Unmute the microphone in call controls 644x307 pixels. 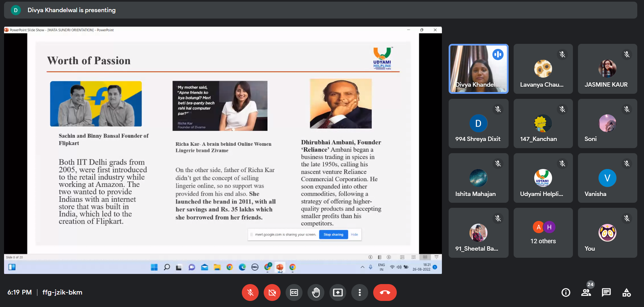coord(250,292)
